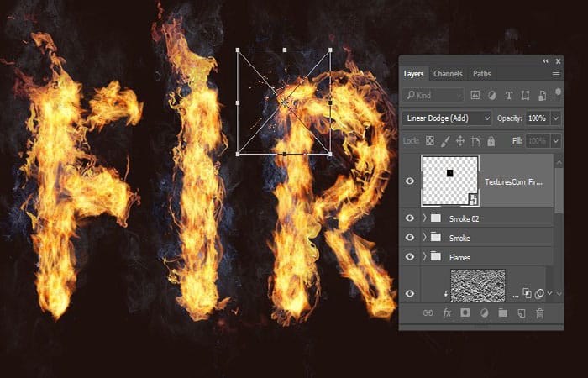588x378 pixels.
Task: Filter for smart object layers
Action: [x=542, y=96]
